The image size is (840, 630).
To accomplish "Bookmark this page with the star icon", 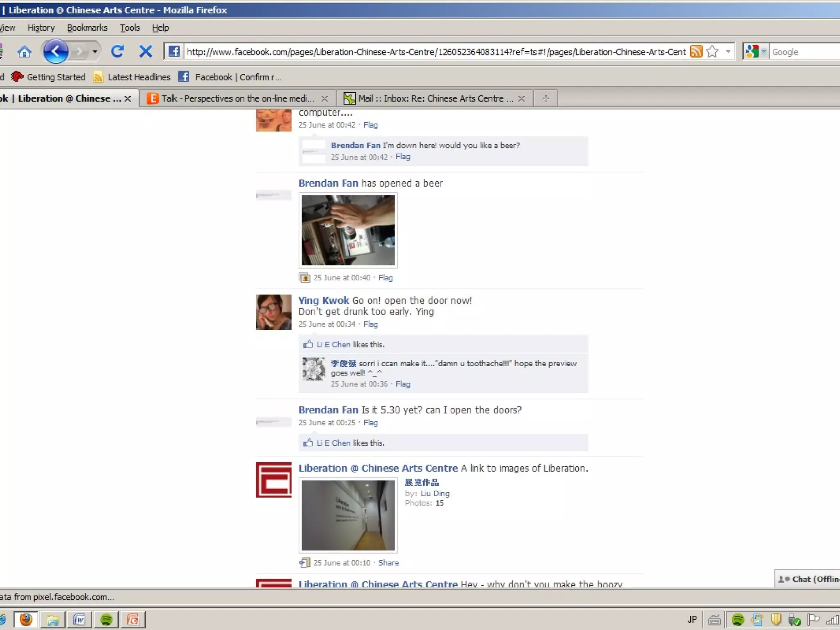I will point(712,52).
